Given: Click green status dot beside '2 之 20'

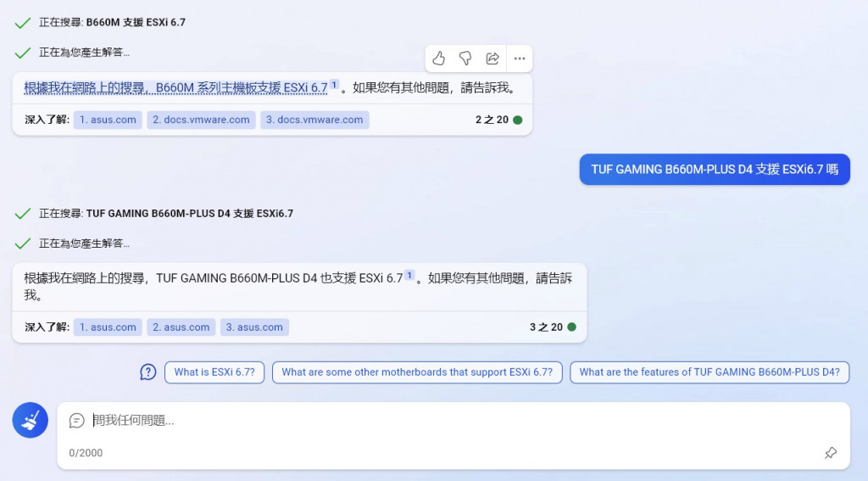Looking at the screenshot, I should [518, 120].
